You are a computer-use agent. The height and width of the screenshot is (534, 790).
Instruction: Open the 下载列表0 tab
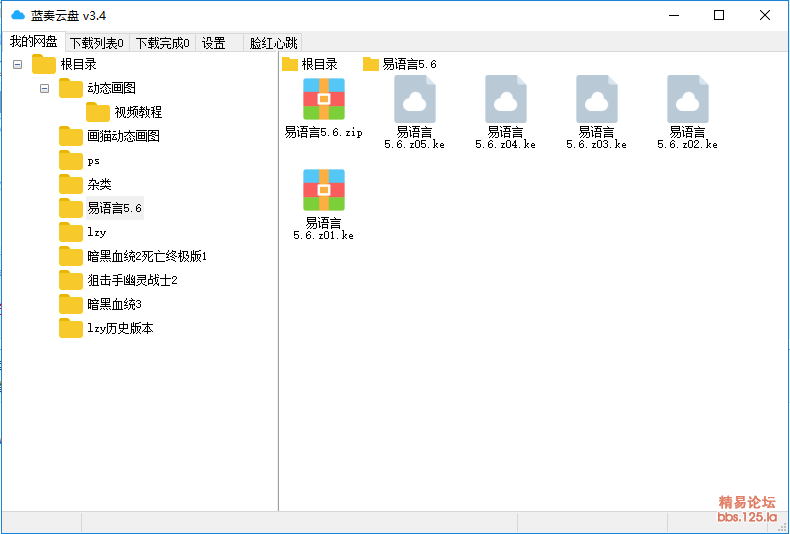97,43
